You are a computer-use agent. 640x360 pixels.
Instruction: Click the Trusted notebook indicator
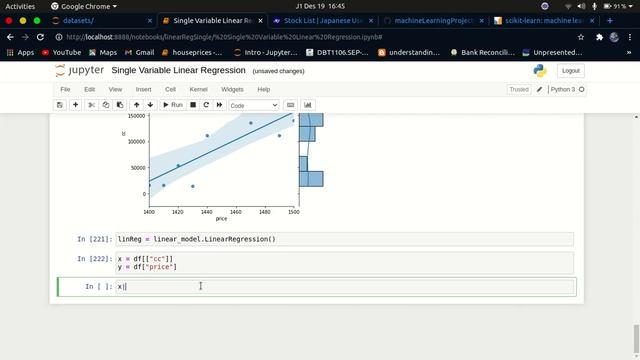pos(519,89)
